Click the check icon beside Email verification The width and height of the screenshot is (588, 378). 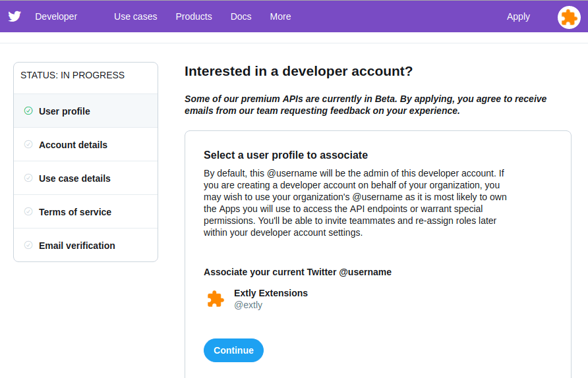(28, 245)
